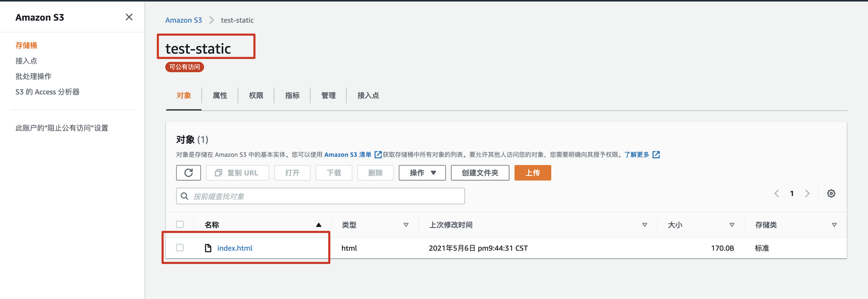Screen dimensions: 868x299
Task: Click the refresh objects icon button
Action: [x=188, y=173]
